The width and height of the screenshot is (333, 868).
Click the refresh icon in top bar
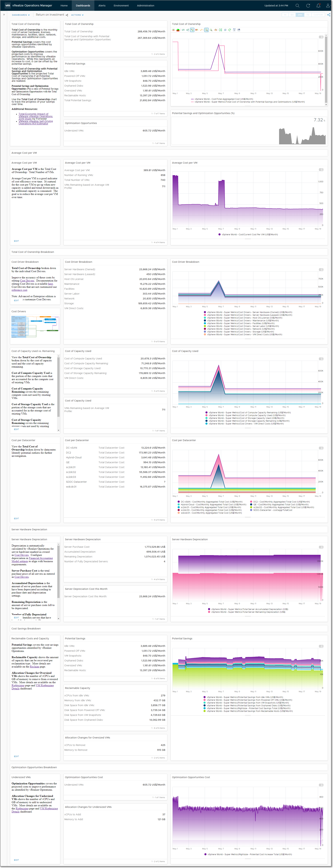click(x=308, y=5)
